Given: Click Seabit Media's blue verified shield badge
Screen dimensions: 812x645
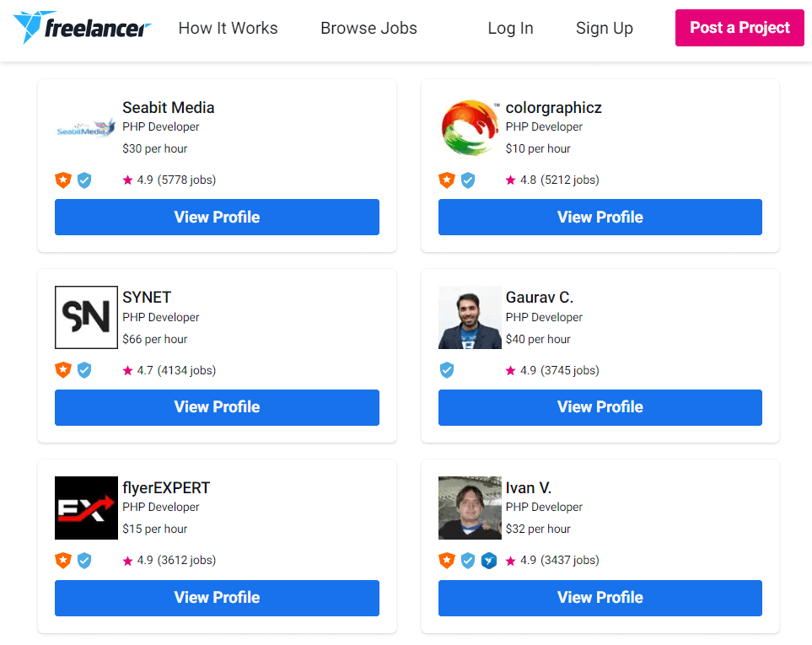Looking at the screenshot, I should (84, 180).
